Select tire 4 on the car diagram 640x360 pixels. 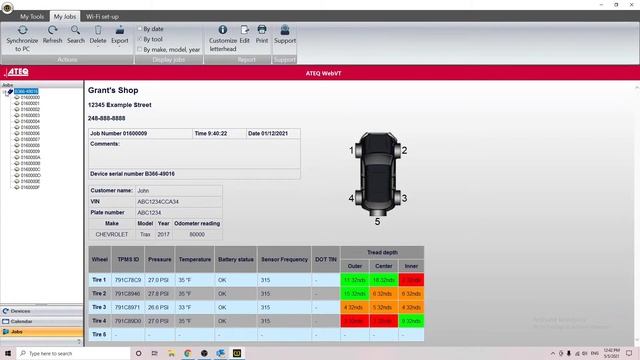pyautogui.click(x=358, y=198)
